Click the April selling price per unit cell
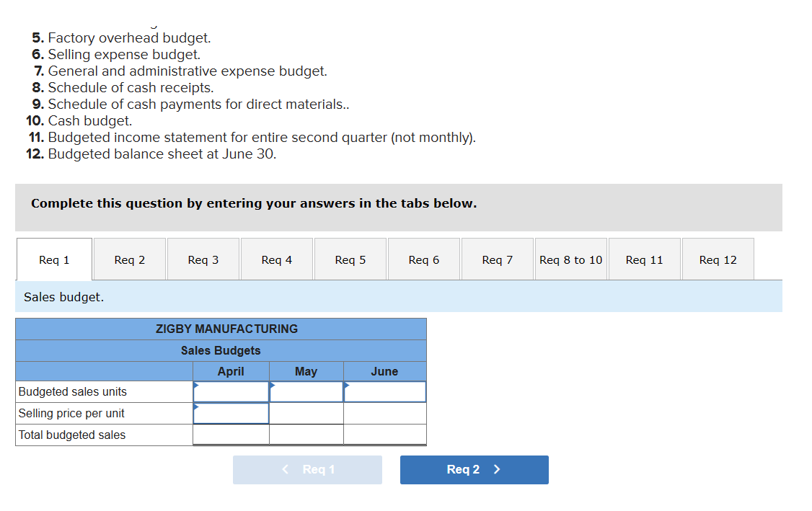Image resolution: width=812 pixels, height=511 pixels. [231, 413]
